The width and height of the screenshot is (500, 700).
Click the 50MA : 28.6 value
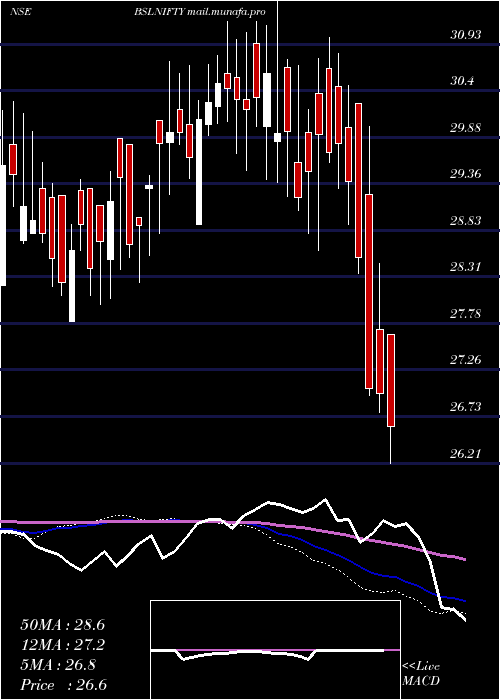click(63, 625)
